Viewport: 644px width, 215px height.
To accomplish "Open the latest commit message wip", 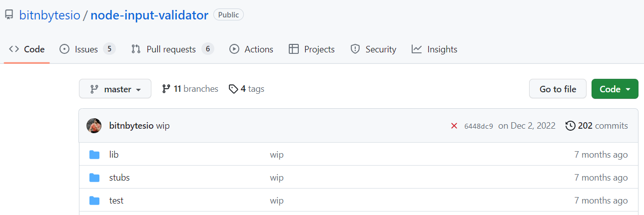I will click(163, 126).
